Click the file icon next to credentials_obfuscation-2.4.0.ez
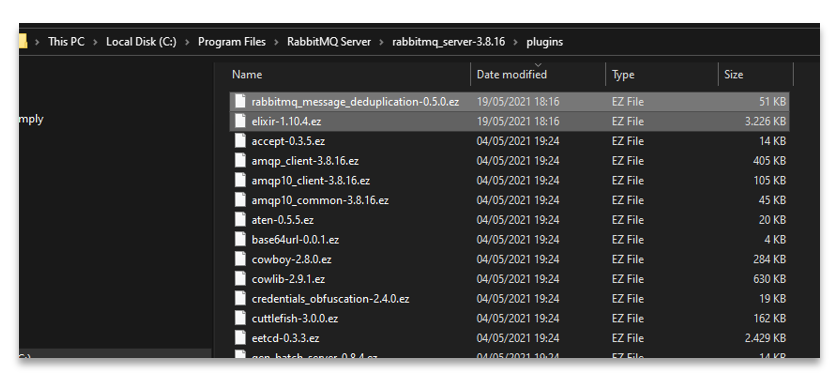The height and width of the screenshot is (381, 838). pyautogui.click(x=241, y=299)
